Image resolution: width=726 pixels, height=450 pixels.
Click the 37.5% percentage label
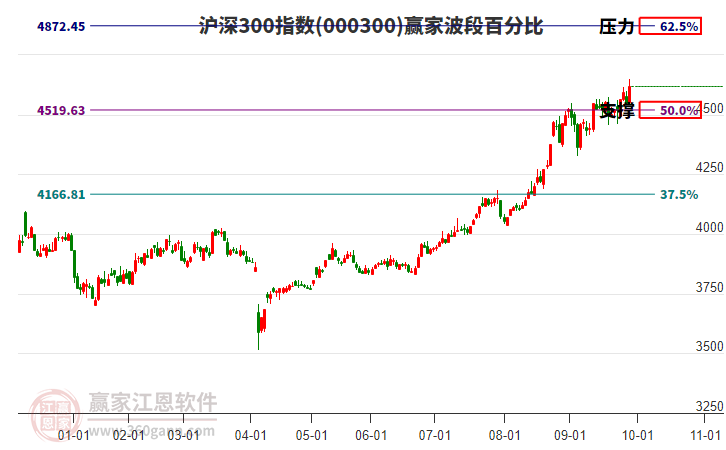tap(679, 194)
